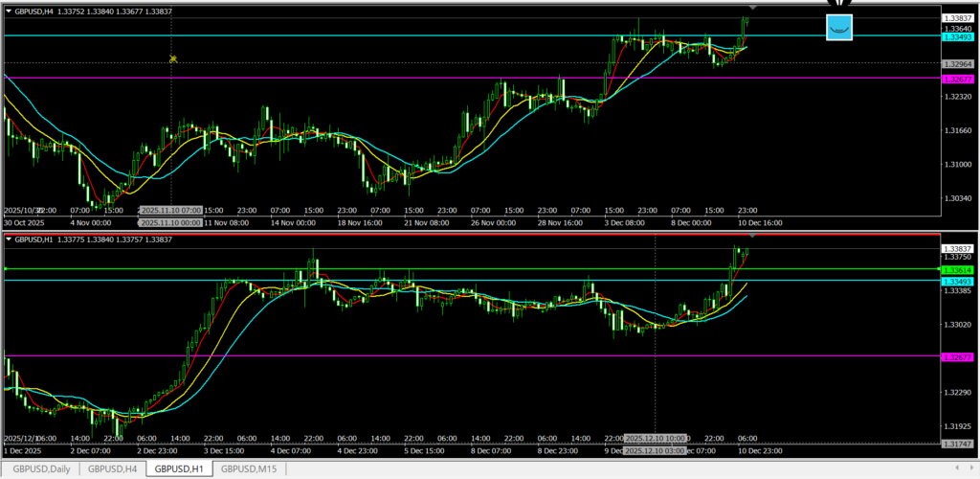Screen dimensions: 980x479
Task: Click the chart shift triangle on H1 chart
Action: [x=752, y=235]
